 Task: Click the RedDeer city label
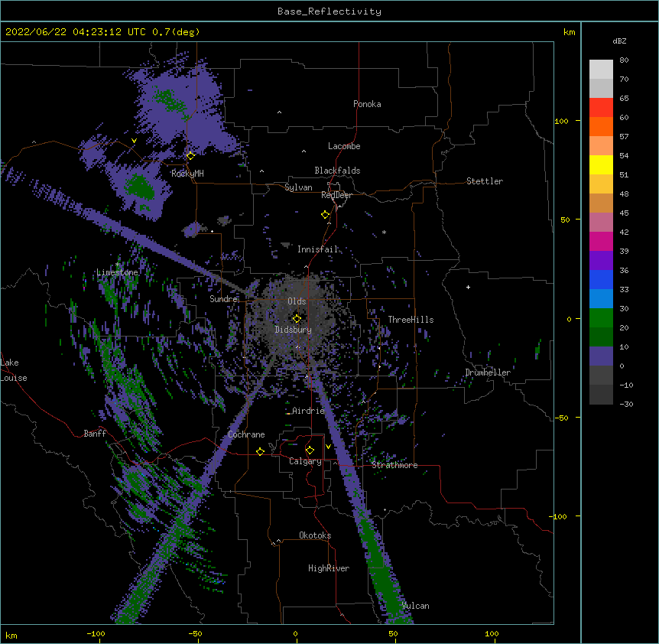[x=336, y=195]
